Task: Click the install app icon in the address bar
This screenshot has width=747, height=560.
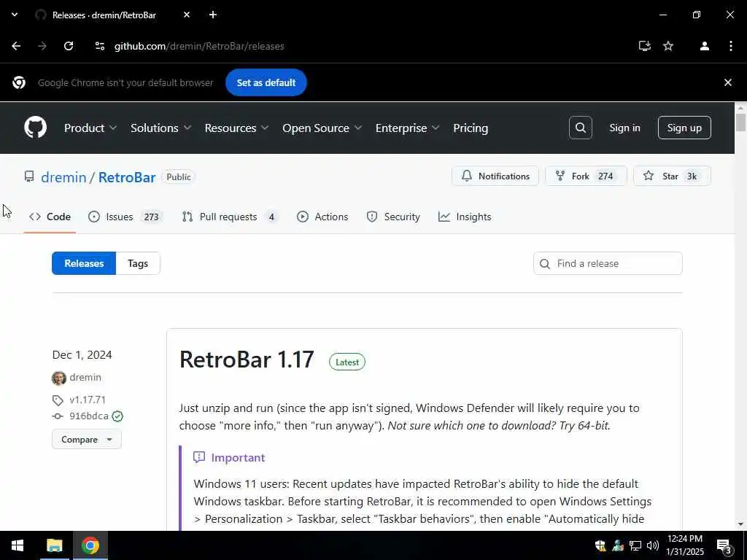Action: pyautogui.click(x=645, y=46)
